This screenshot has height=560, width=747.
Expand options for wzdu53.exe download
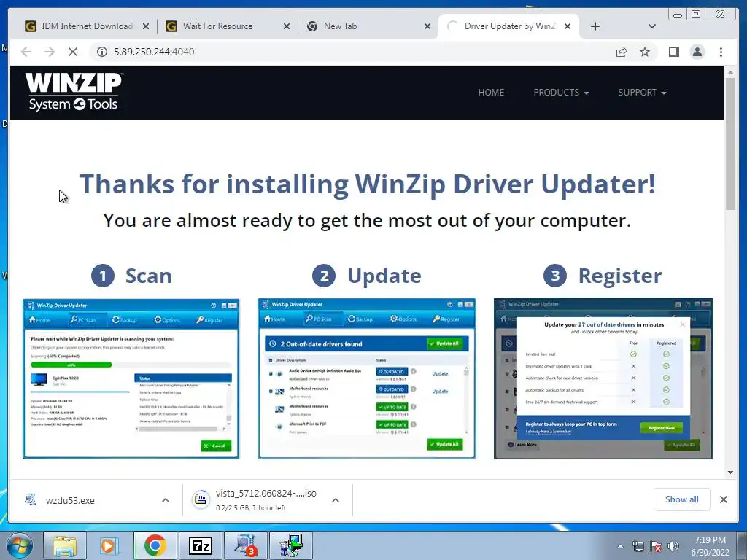[166, 500]
